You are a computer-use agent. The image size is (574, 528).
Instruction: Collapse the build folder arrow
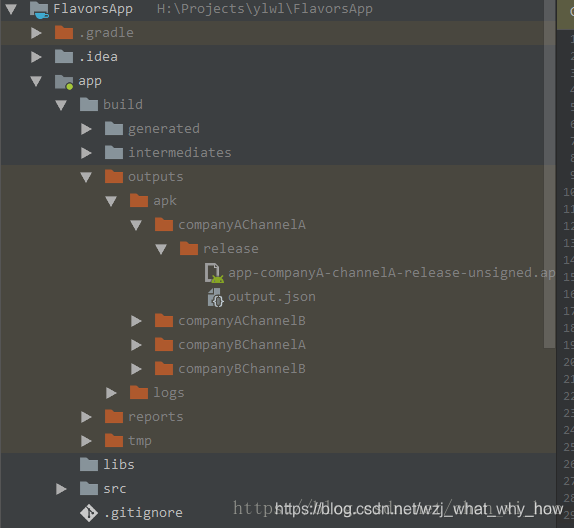click(x=61, y=105)
